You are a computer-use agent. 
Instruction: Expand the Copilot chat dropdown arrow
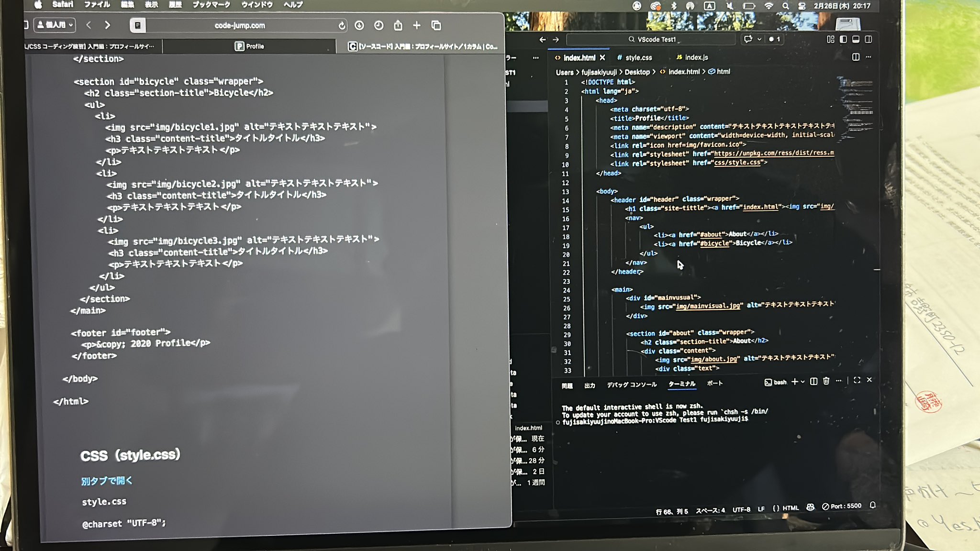[x=759, y=39]
